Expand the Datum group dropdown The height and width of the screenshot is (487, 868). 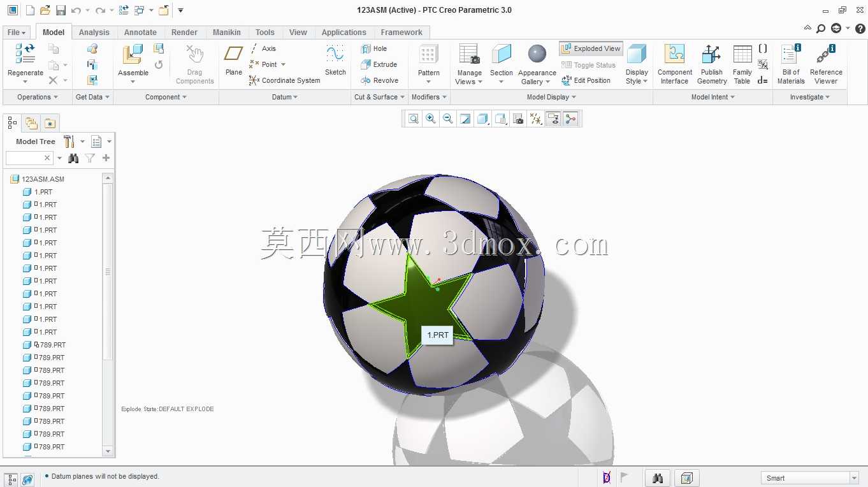[x=285, y=97]
